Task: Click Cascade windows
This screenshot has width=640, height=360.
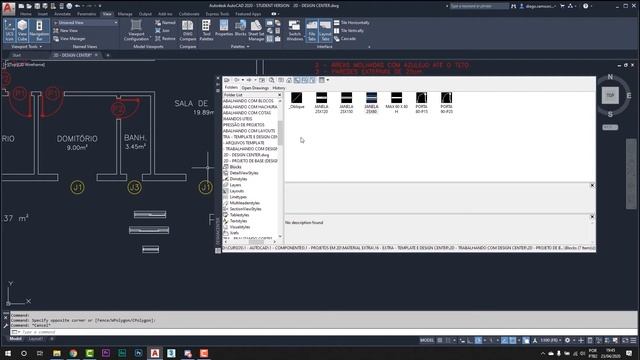Action: point(345,39)
